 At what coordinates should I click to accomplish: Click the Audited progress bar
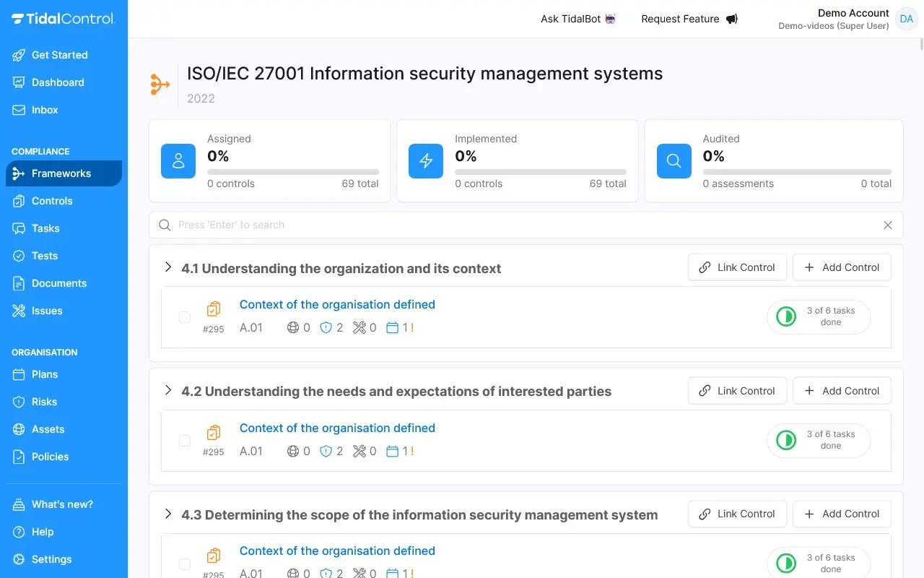pos(797,172)
